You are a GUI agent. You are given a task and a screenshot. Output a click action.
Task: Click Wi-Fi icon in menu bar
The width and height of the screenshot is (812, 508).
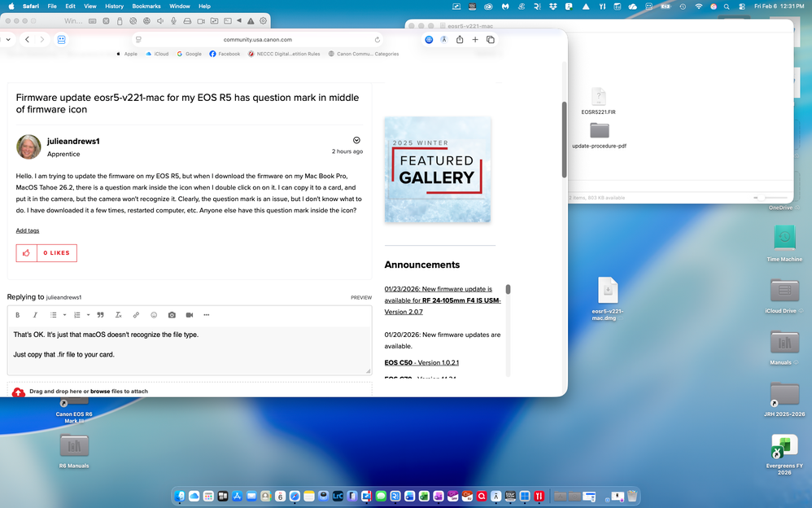pos(699,7)
